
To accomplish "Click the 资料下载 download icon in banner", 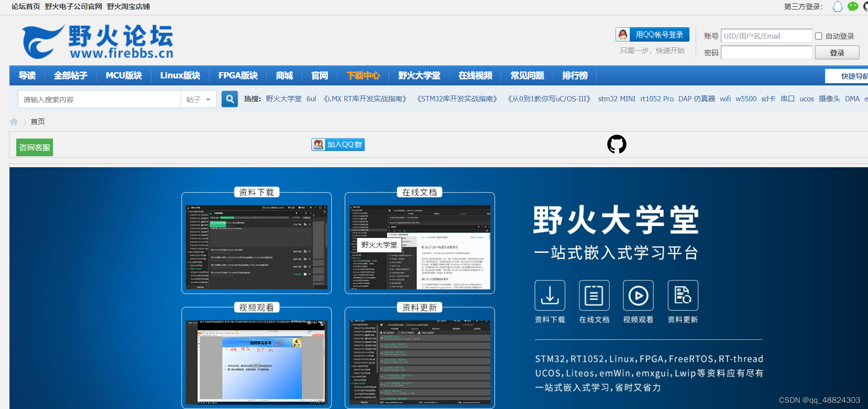I will click(x=550, y=295).
